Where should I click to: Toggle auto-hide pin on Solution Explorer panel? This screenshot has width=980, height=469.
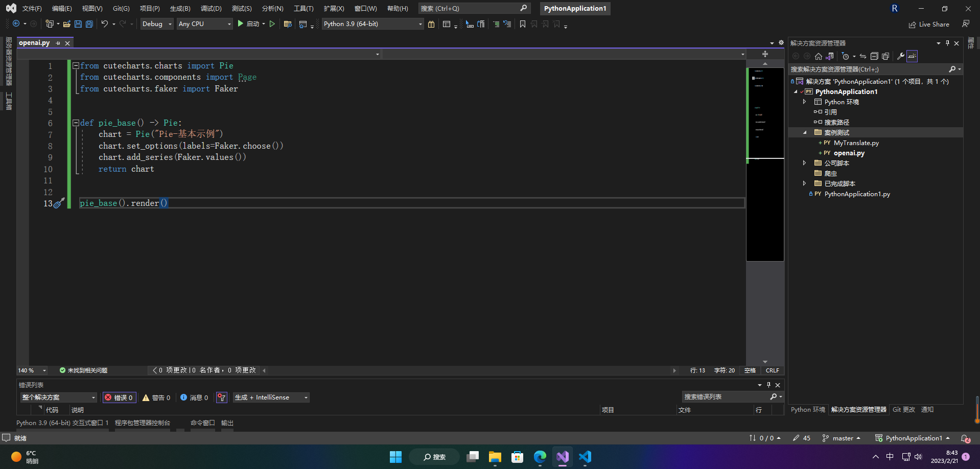(x=947, y=43)
